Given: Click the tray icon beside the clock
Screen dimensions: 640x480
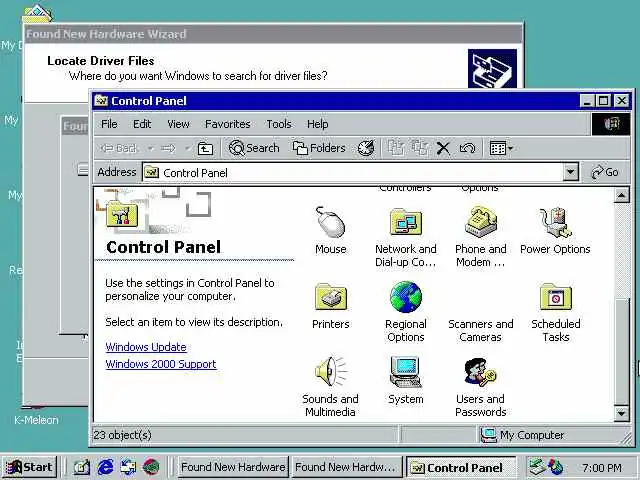Looking at the screenshot, I should point(555,467).
